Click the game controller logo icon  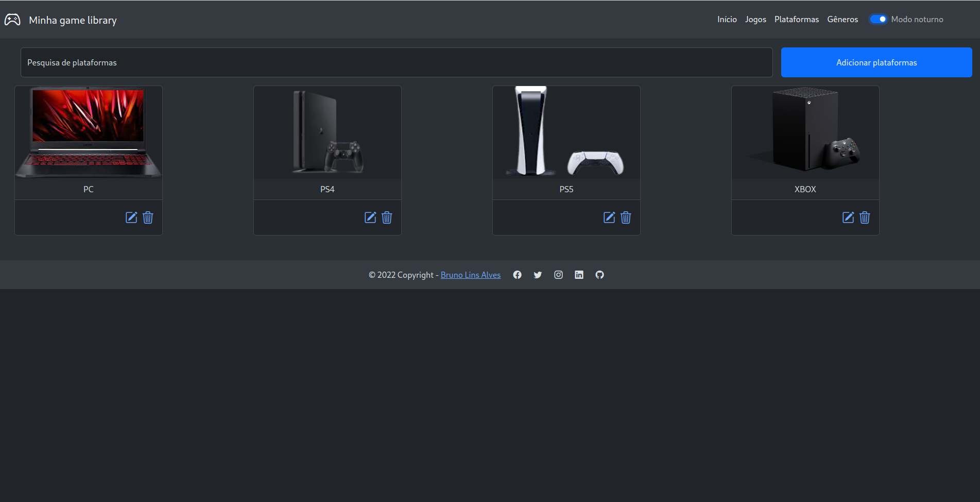click(12, 20)
